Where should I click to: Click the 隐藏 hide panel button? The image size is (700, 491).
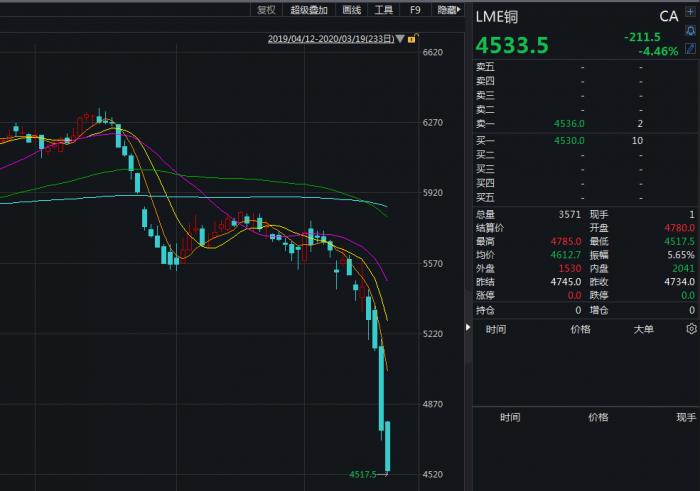click(x=448, y=9)
